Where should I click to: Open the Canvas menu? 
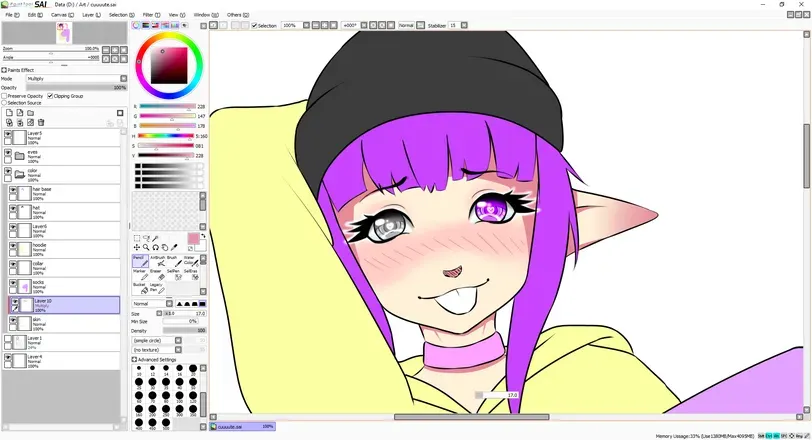point(62,15)
